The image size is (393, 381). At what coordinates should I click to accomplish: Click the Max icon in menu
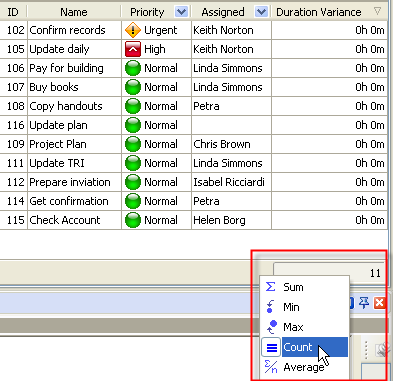272,327
